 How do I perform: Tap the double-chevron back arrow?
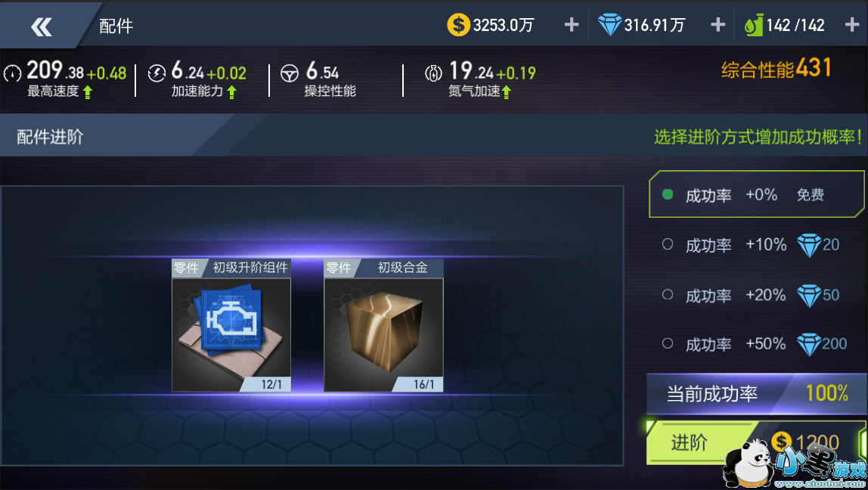point(42,26)
